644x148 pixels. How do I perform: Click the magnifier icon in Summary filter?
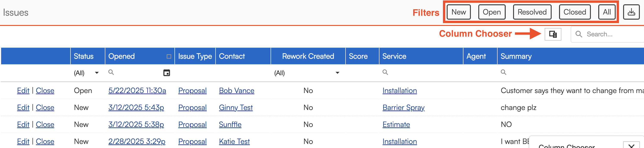click(x=503, y=72)
